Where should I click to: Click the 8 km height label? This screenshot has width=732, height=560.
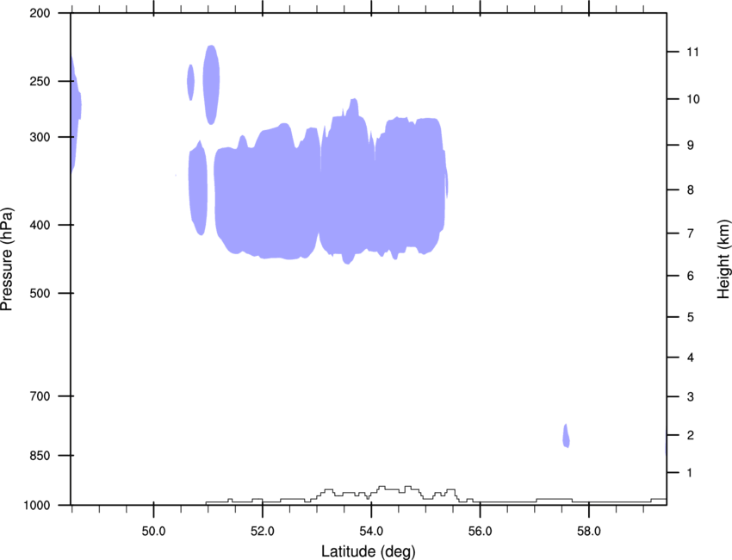click(x=691, y=190)
